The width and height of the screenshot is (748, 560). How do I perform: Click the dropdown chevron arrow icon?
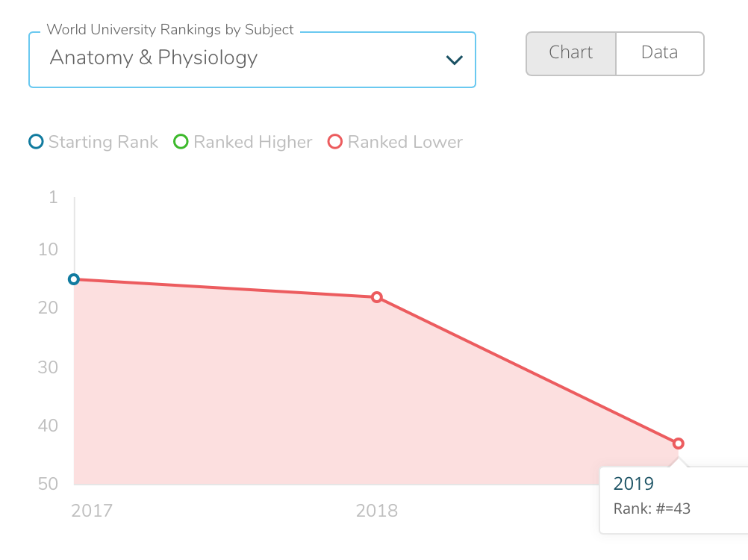click(454, 60)
